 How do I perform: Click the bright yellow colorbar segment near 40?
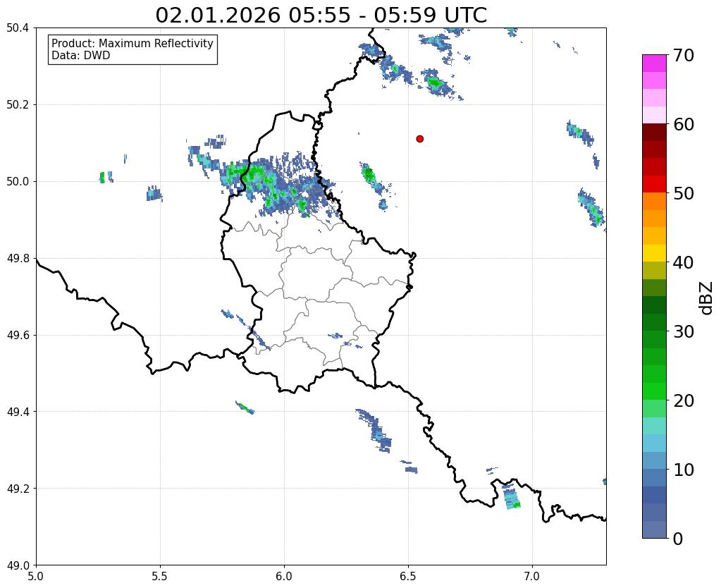click(654, 253)
